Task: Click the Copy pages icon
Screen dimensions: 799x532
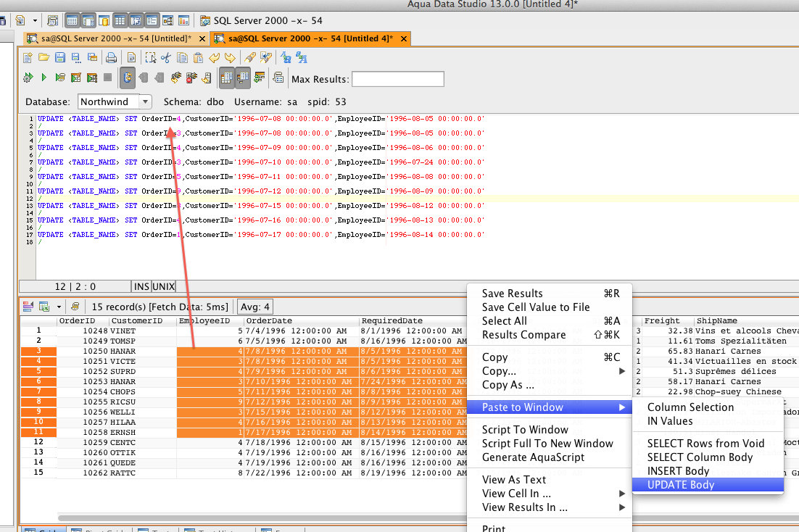Action: point(182,57)
